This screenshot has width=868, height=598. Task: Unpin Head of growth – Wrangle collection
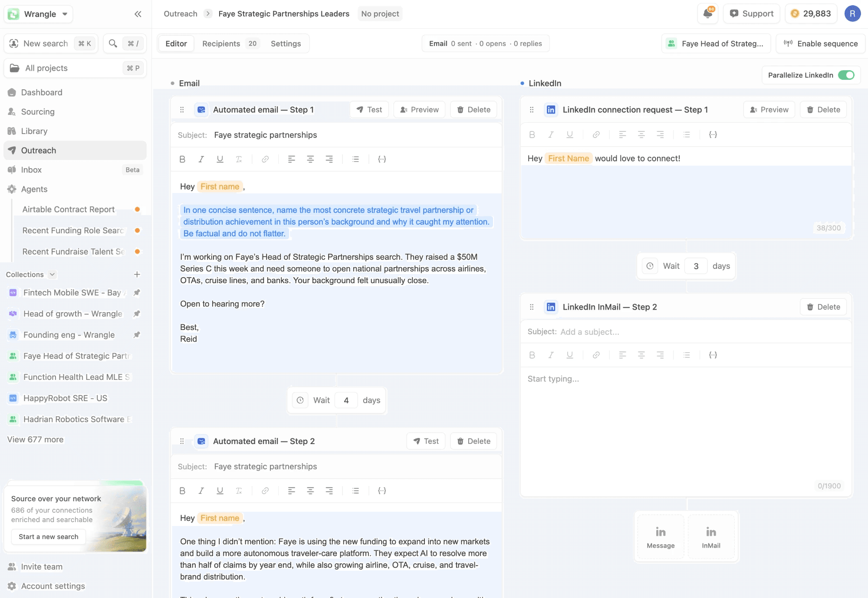(x=137, y=314)
